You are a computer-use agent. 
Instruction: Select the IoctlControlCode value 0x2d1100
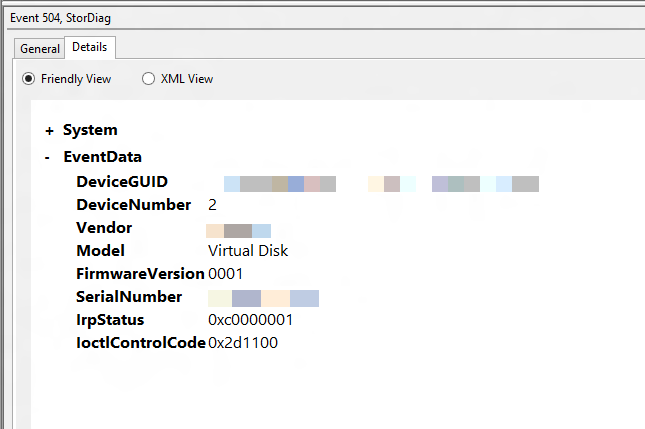[x=243, y=343]
